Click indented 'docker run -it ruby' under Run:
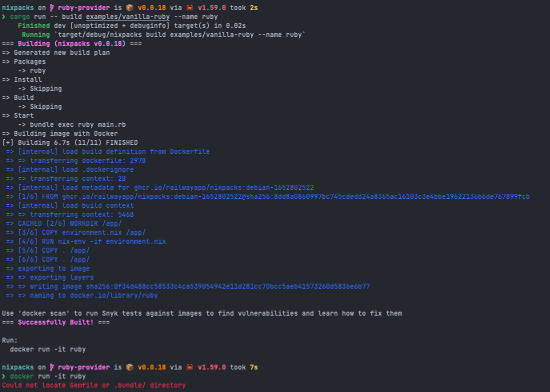 pos(47,349)
